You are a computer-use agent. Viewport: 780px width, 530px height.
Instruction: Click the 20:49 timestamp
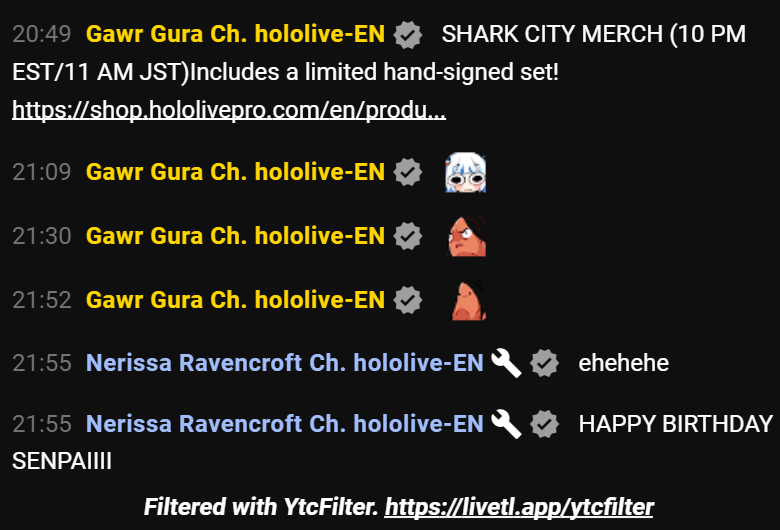(x=42, y=34)
